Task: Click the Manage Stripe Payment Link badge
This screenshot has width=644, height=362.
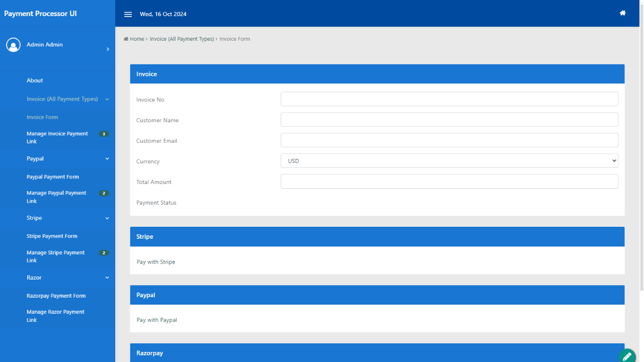Action: point(104,253)
